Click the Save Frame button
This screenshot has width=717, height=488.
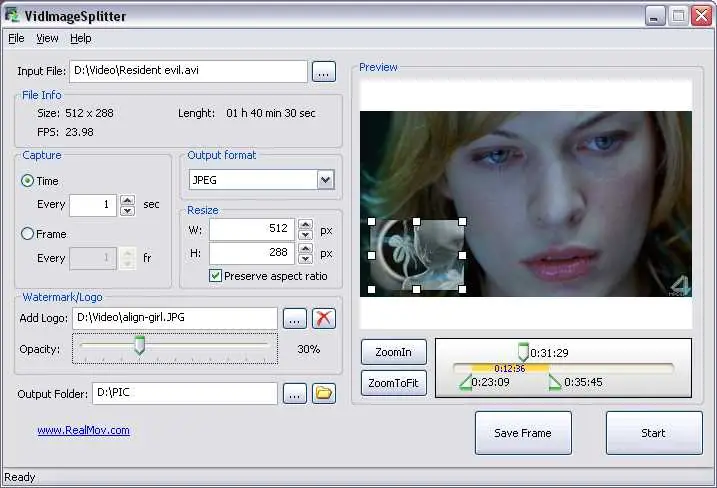pos(523,433)
